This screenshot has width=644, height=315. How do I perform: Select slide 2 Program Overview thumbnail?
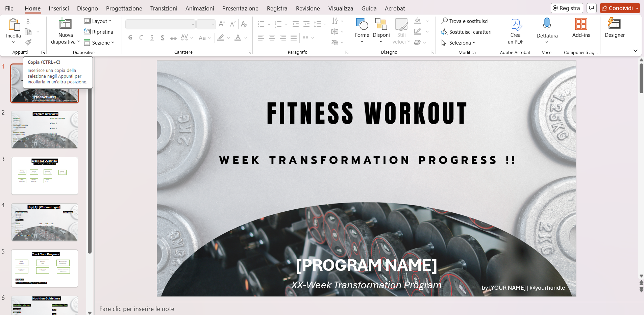(45, 130)
